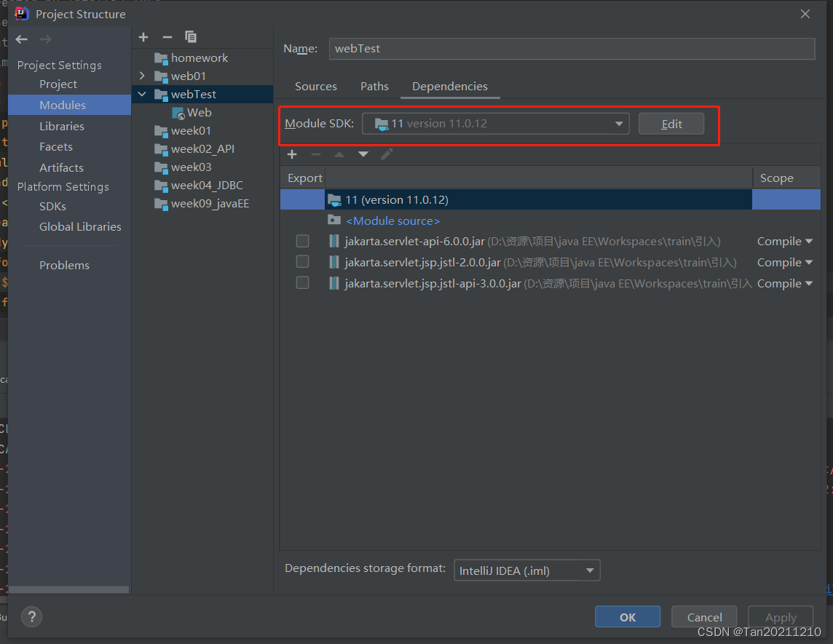833x644 pixels.
Task: Click the move dependency up arrow icon
Action: point(339,154)
